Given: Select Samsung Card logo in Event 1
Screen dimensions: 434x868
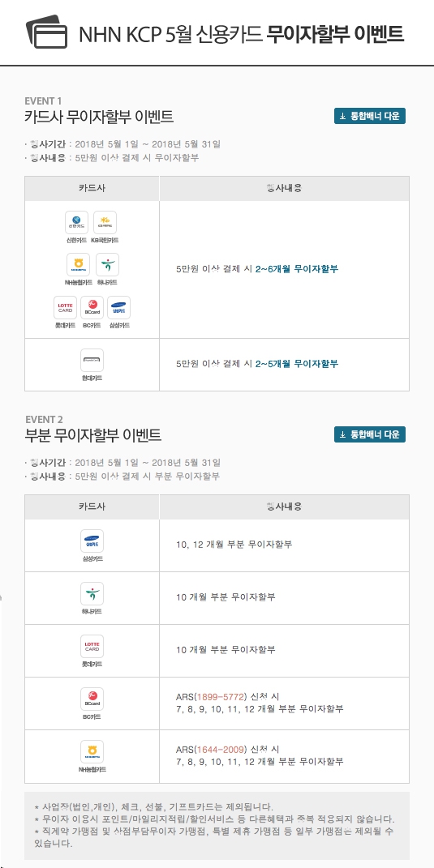Looking at the screenshot, I should tap(118, 307).
